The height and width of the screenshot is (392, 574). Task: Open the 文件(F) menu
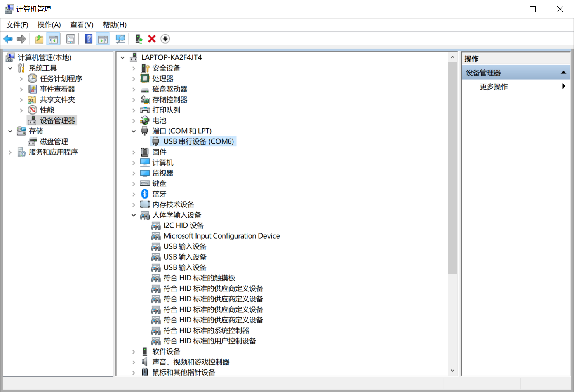coord(17,25)
